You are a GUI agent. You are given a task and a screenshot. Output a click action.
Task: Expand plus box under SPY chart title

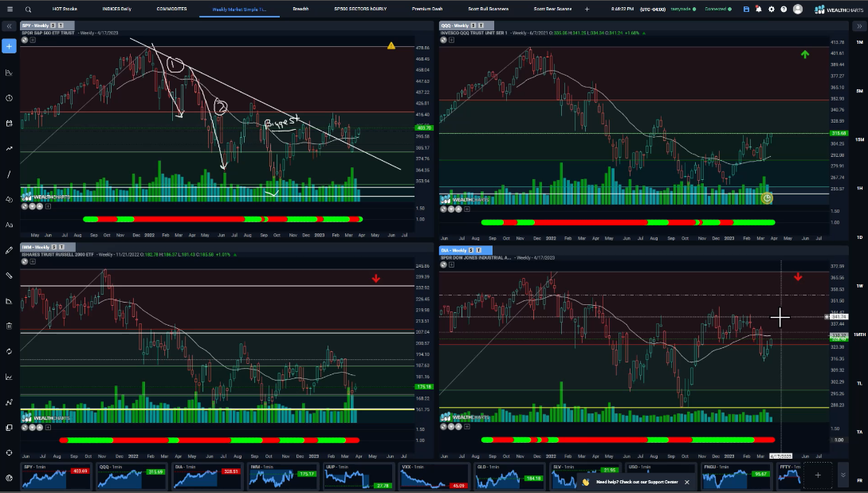point(33,40)
